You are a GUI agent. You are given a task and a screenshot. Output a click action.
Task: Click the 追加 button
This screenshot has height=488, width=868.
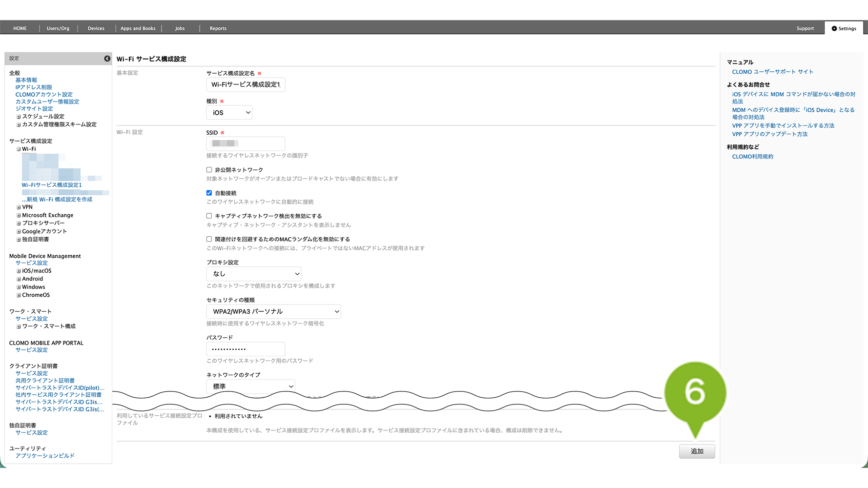coord(697,451)
